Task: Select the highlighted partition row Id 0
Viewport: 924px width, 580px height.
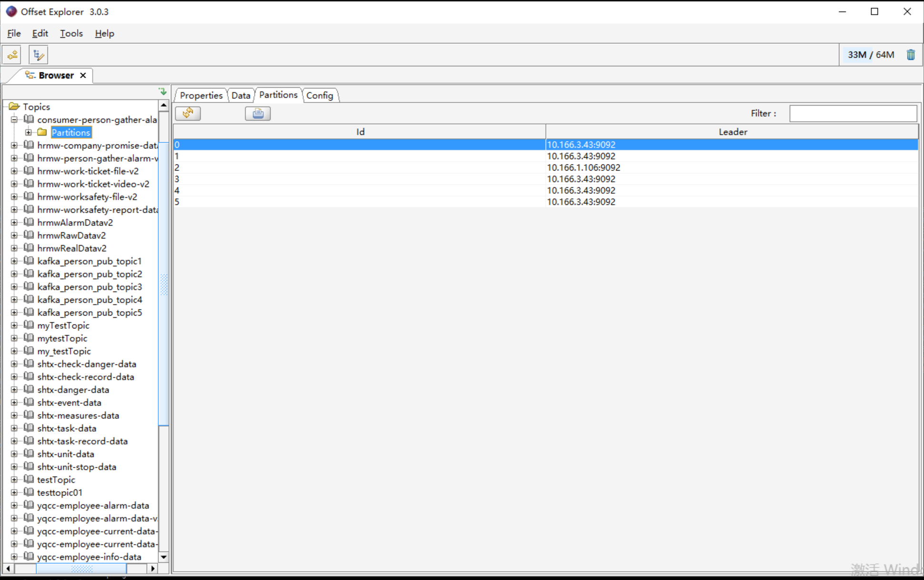Action: click(546, 145)
